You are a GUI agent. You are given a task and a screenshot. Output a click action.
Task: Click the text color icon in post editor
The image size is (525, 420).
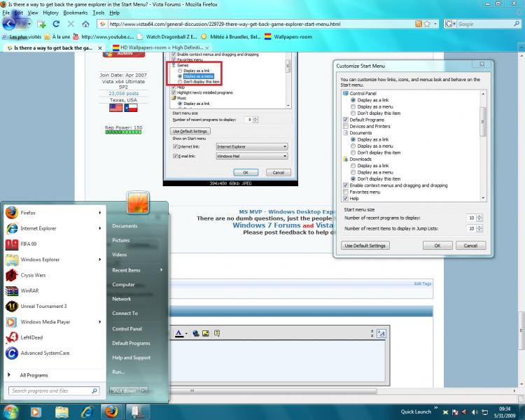tap(179, 333)
